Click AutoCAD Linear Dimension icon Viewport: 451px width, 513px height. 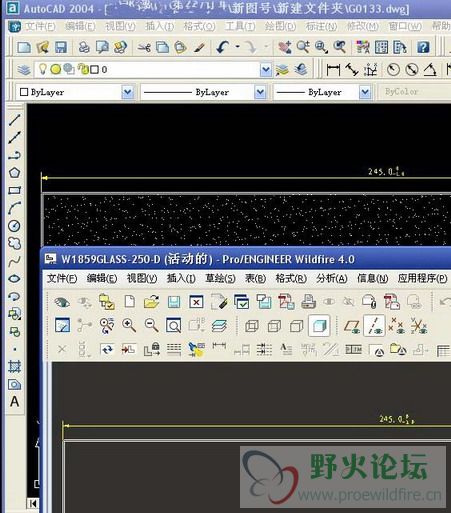click(333, 70)
